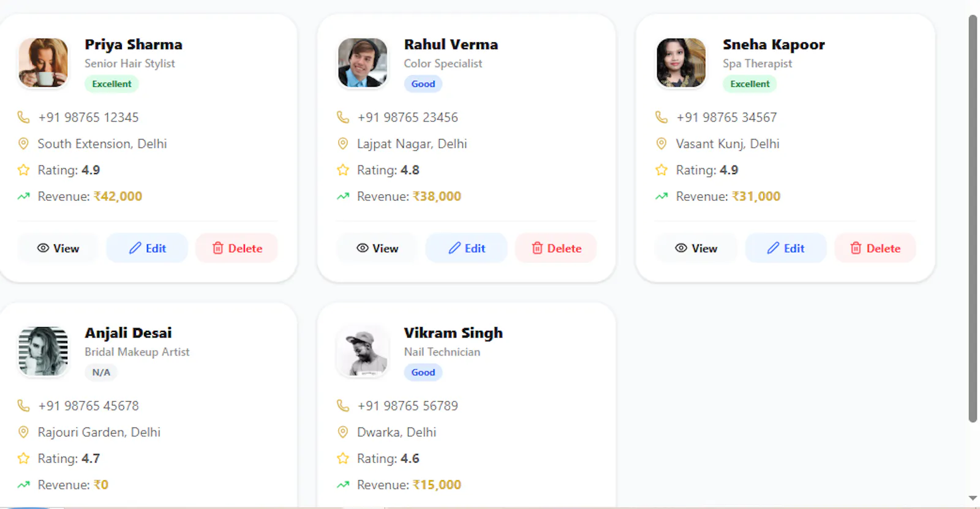Viewport: 980px width, 509px height.
Task: Click phone number +91 98765 45678
Action: [88, 405]
